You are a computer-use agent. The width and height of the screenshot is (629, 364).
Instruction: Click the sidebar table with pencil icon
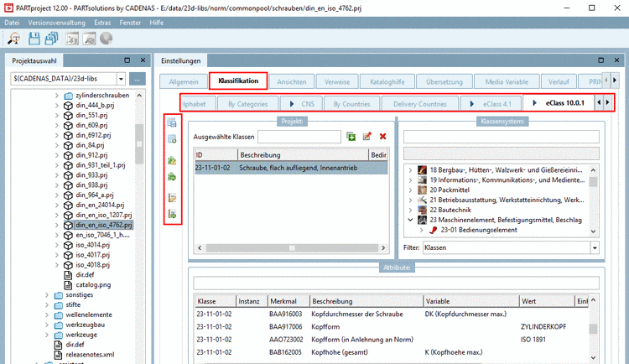[172, 198]
